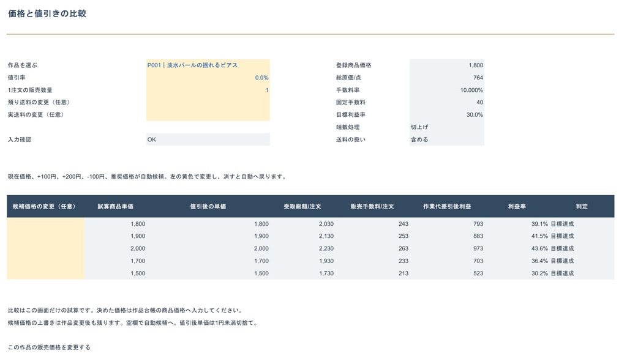627x364 pixels.
Task: Click 受取総額 value 2,030
Action: pyautogui.click(x=326, y=224)
